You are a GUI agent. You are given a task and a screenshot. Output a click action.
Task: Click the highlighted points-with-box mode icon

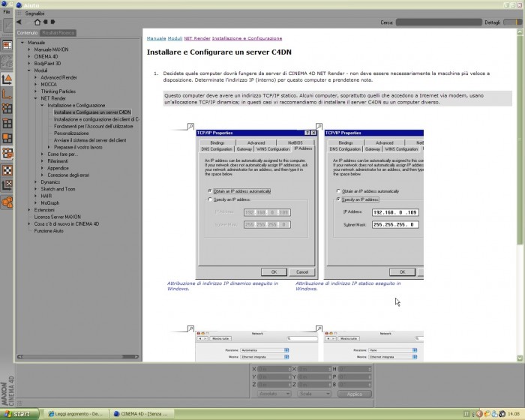pos(7,154)
